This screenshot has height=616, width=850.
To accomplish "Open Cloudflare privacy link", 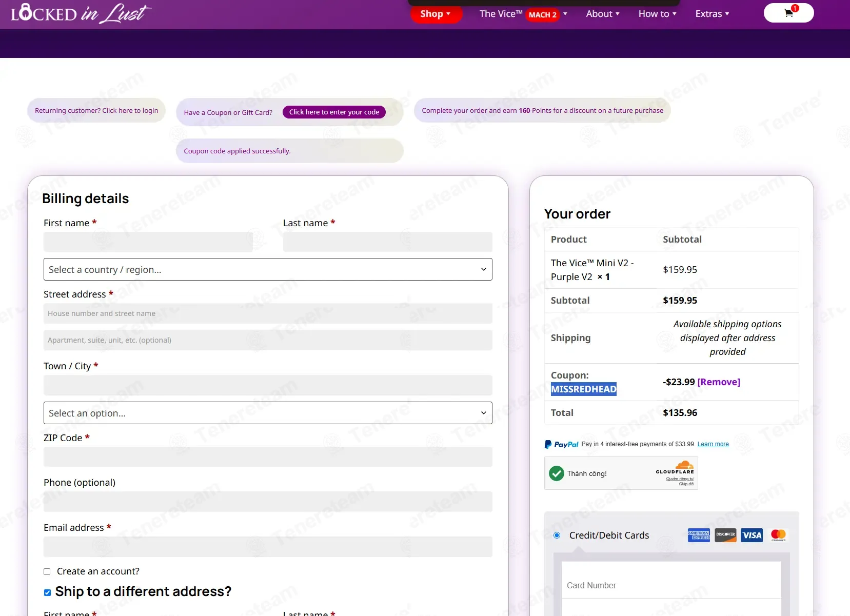I will coord(680,479).
